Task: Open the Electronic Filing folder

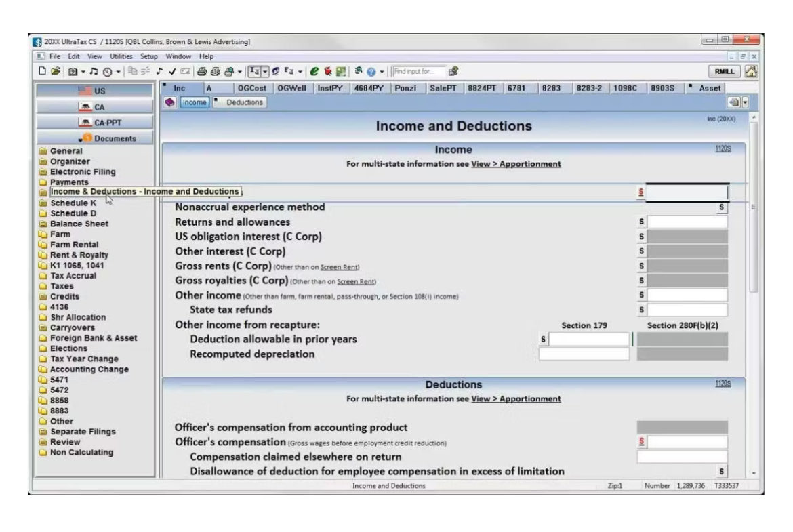Action: tap(83, 171)
